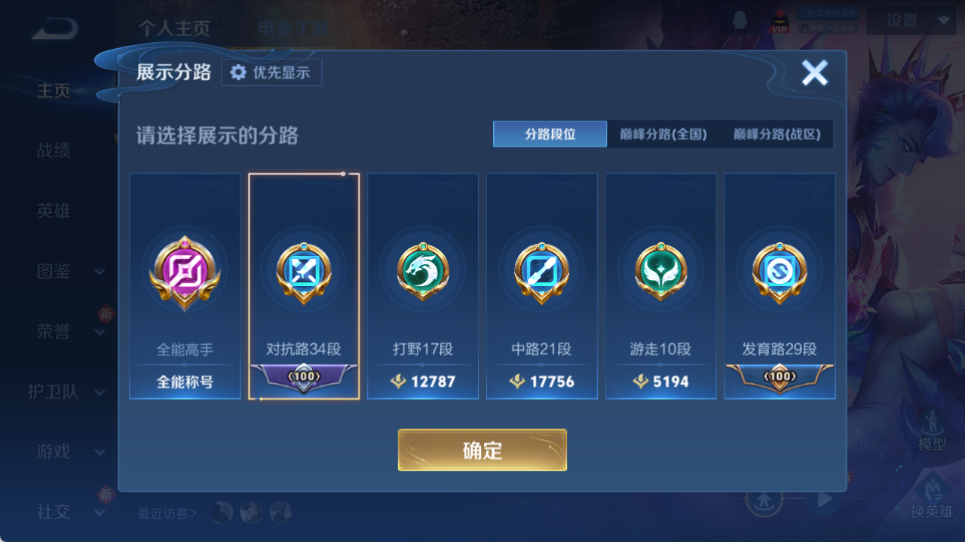Select the 发育路29段 farm lane badge
Viewport: 965px width, 542px height.
point(779,273)
